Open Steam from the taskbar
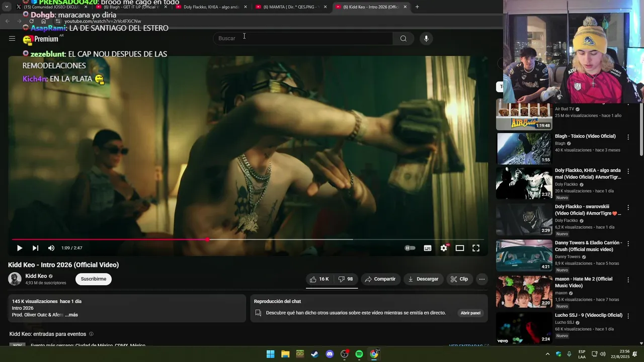Screen dimensions: 644x362 click(x=314, y=354)
